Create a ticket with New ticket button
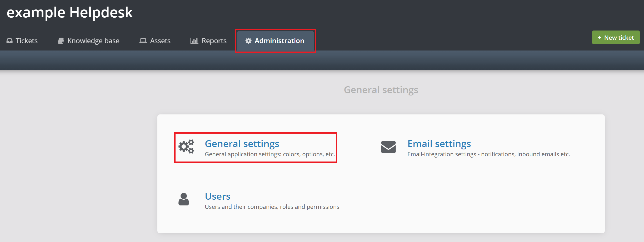The image size is (644, 242). point(616,38)
